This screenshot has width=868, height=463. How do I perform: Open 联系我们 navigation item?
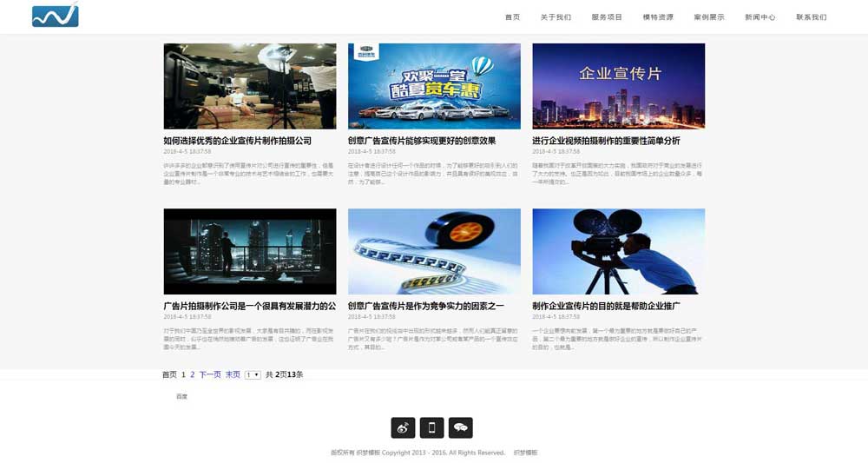tap(812, 17)
